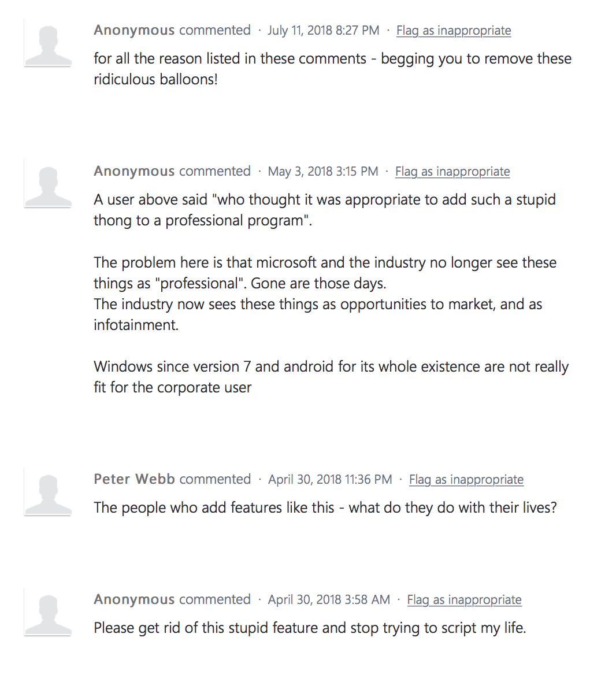Click the paragraph mentioning 'infotainment'
This screenshot has height=682, width=616.
[x=325, y=294]
